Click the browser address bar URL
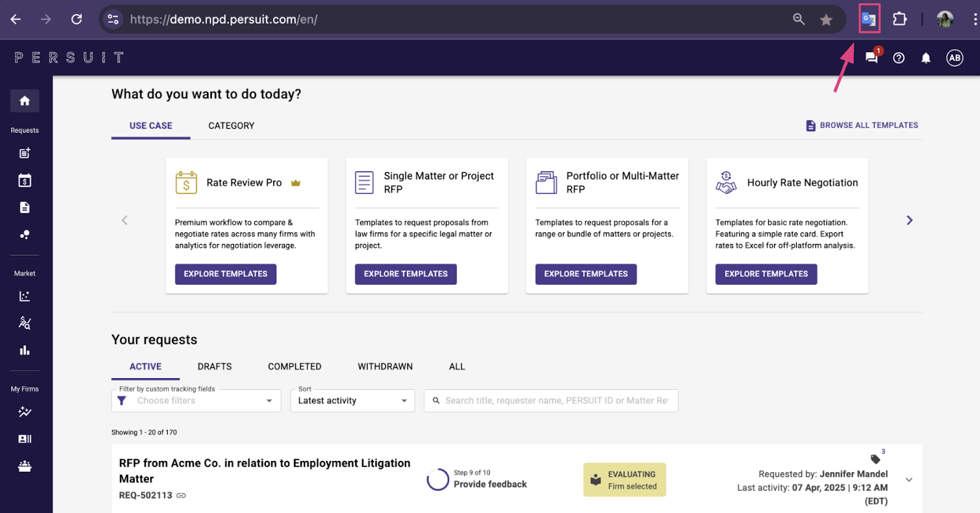 click(224, 19)
